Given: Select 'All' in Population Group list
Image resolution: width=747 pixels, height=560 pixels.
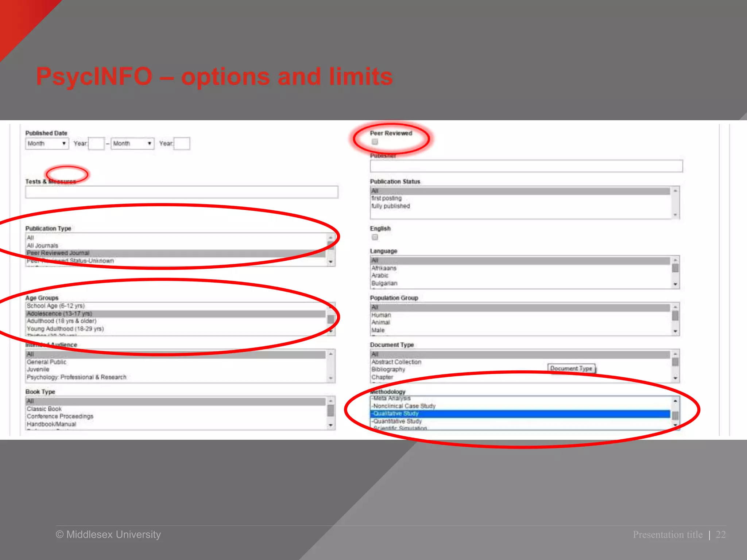Looking at the screenshot, I should click(x=520, y=308).
